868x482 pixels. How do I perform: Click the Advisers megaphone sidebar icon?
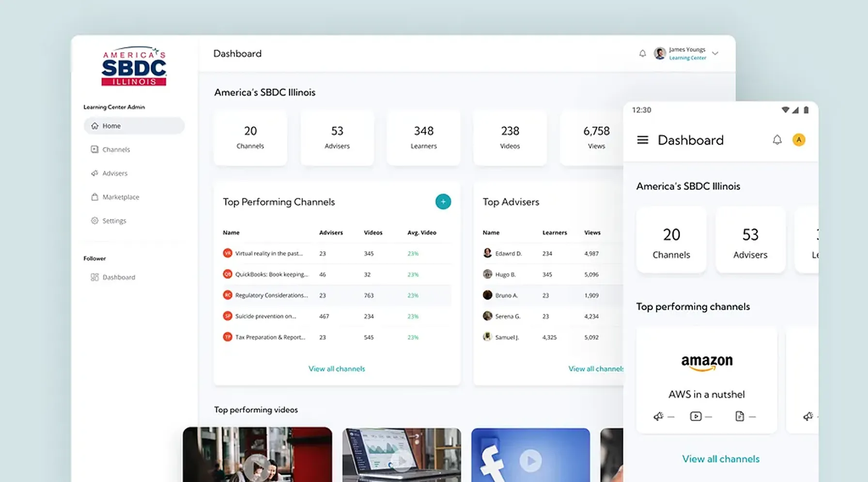[94, 173]
